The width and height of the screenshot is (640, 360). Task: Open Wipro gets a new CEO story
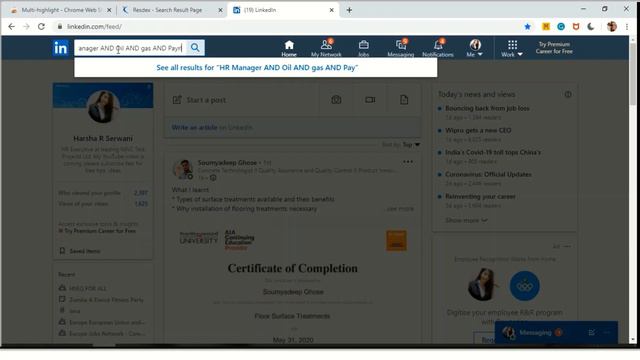(x=478, y=131)
